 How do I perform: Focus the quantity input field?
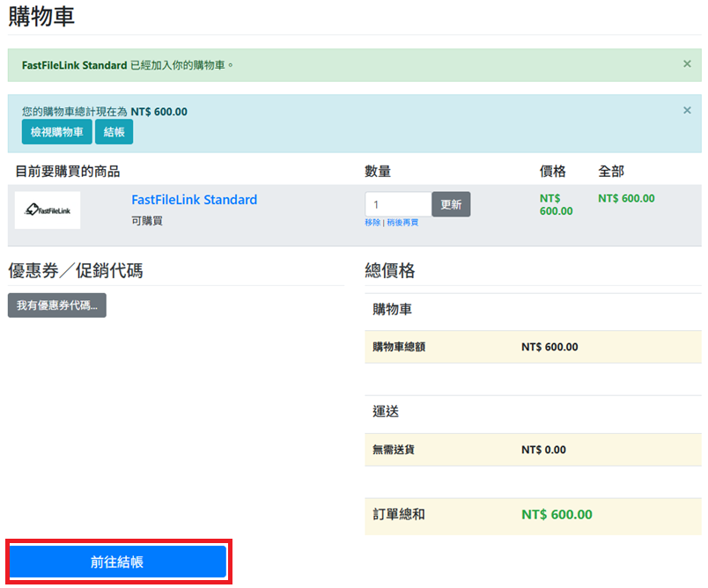point(398,204)
